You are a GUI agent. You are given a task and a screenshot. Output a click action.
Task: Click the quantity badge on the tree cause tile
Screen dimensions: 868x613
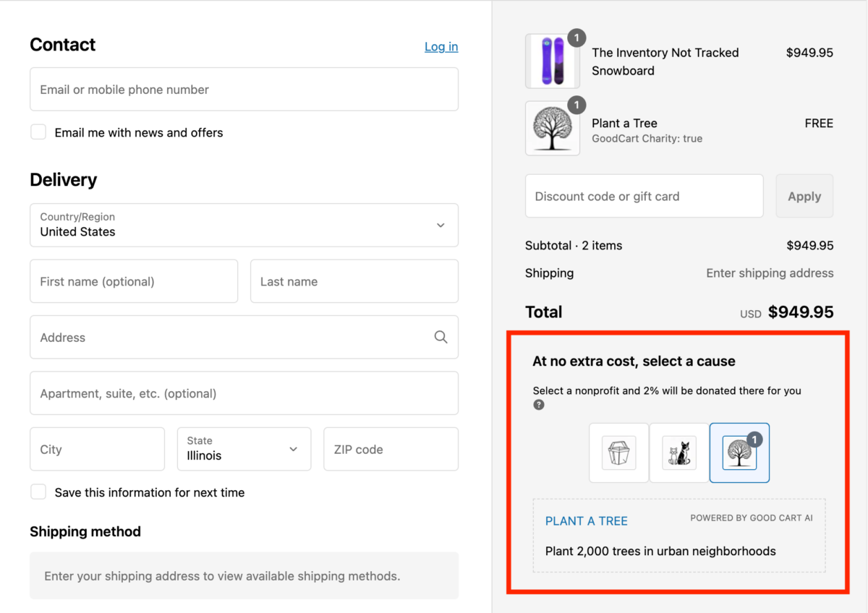coord(754,438)
